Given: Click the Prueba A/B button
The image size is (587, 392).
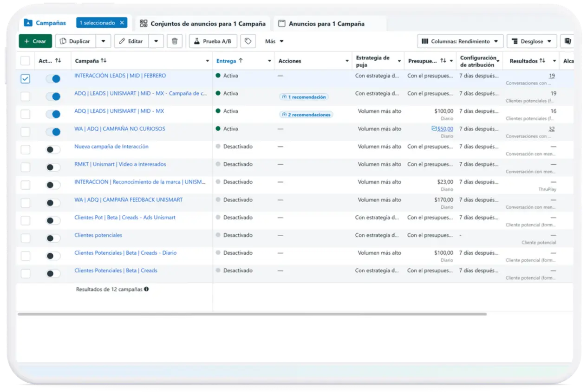Looking at the screenshot, I should [213, 41].
